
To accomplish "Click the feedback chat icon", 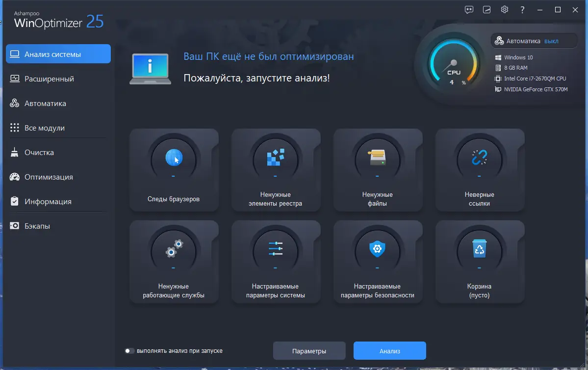I will coord(469,9).
